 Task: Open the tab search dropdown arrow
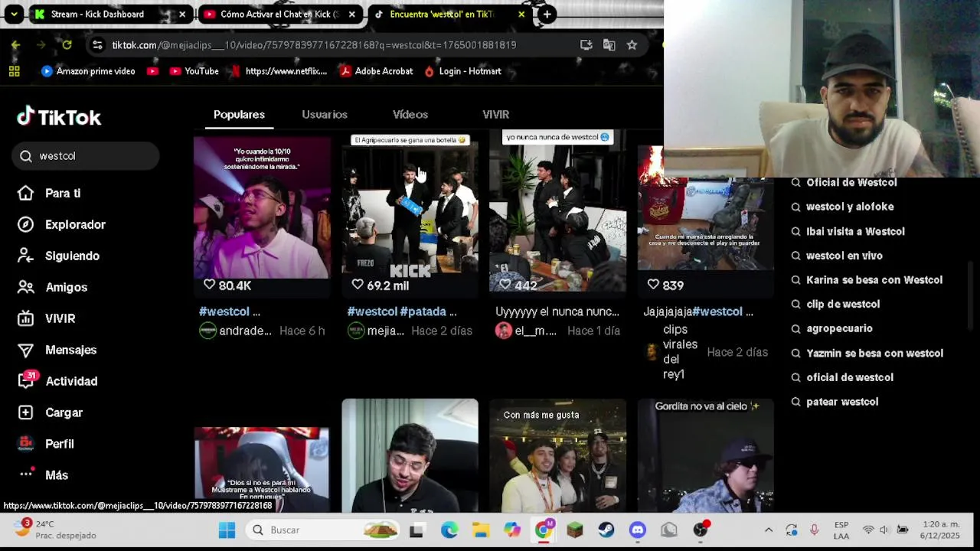14,14
